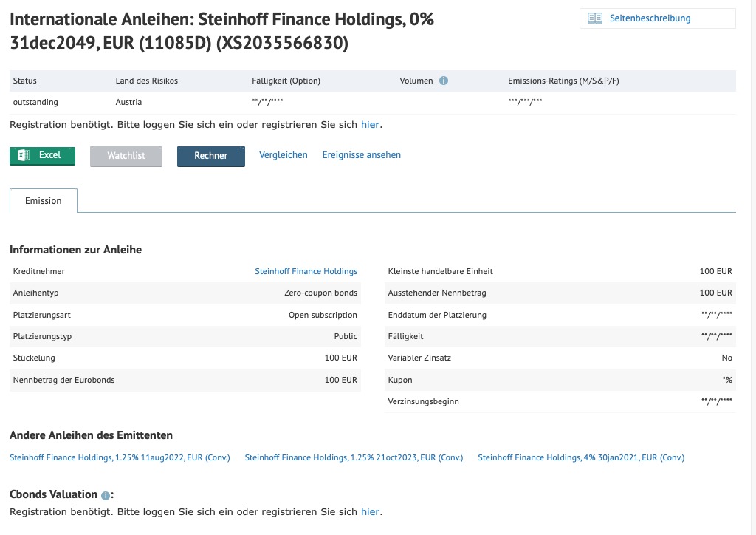Image resolution: width=756 pixels, height=535 pixels.
Task: Click the Cbonds Valuation info icon
Action: (x=105, y=495)
